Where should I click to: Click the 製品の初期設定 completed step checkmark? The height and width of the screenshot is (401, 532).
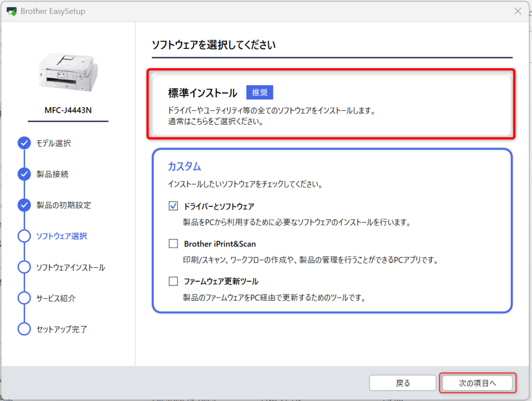(x=24, y=205)
